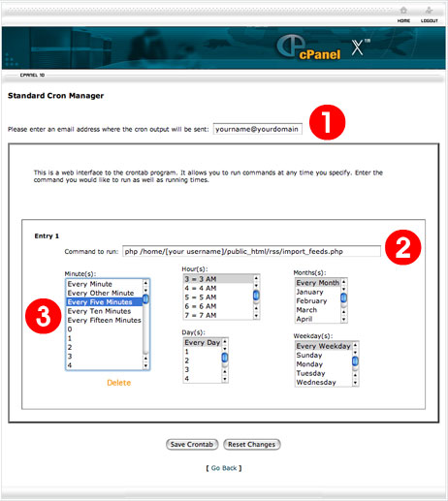The image size is (448, 501).
Task: Select Monday in Weekdays list
Action: click(324, 364)
